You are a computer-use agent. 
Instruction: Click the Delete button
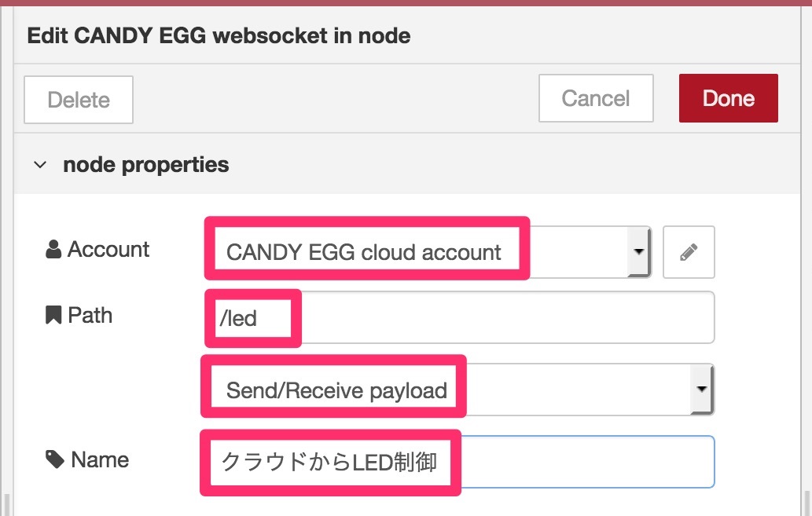(79, 100)
